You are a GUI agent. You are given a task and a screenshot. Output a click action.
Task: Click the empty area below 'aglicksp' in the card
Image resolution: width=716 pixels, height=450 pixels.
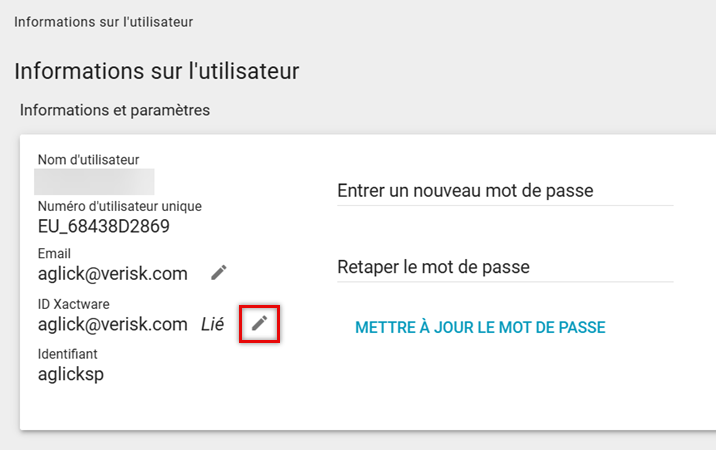150,407
